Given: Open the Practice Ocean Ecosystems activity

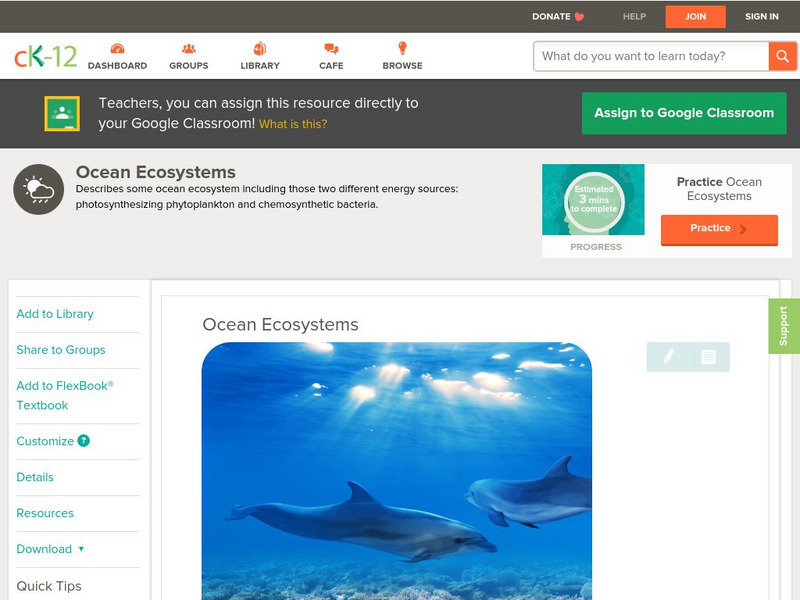Looking at the screenshot, I should point(718,229).
